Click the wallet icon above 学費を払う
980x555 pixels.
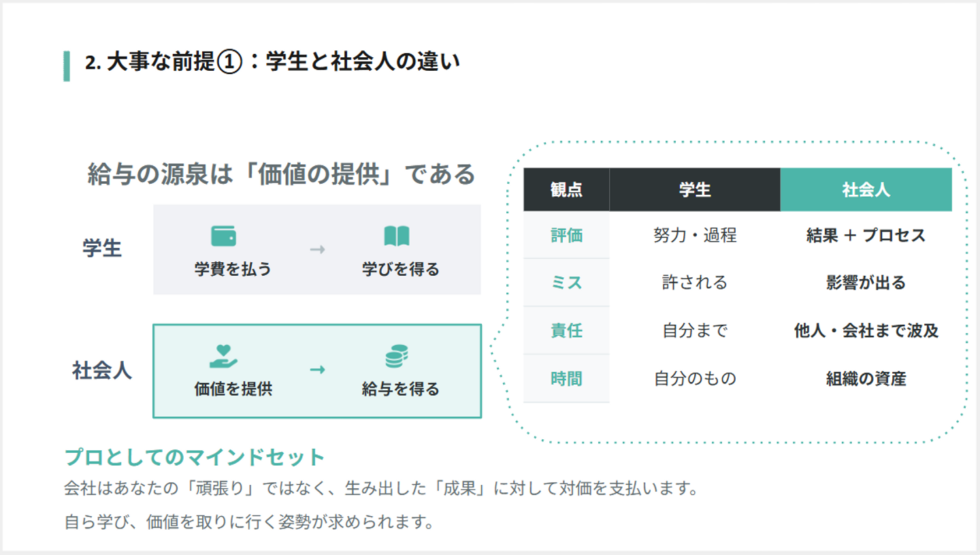224,236
